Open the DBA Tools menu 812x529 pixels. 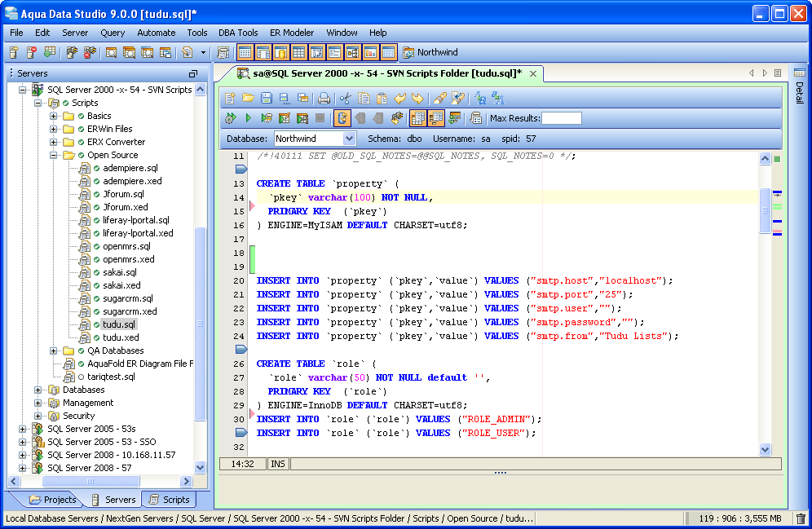(238, 33)
